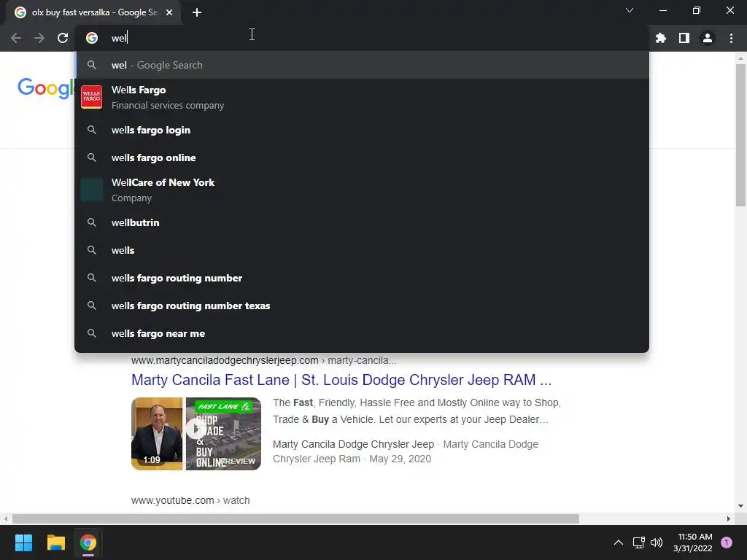Choose the 'wells fargo near me' suggestion
Image resolution: width=747 pixels, height=560 pixels.
[x=362, y=333]
